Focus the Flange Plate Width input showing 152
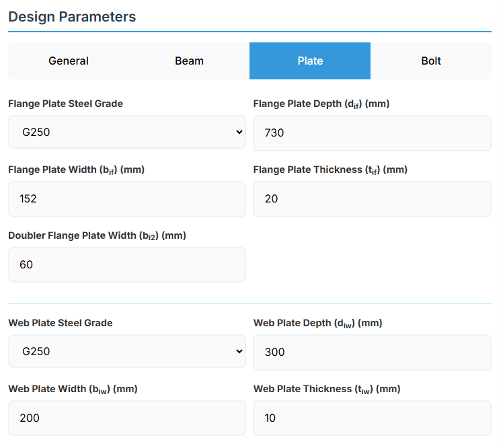Image resolution: width=503 pixels, height=448 pixels. tap(127, 199)
